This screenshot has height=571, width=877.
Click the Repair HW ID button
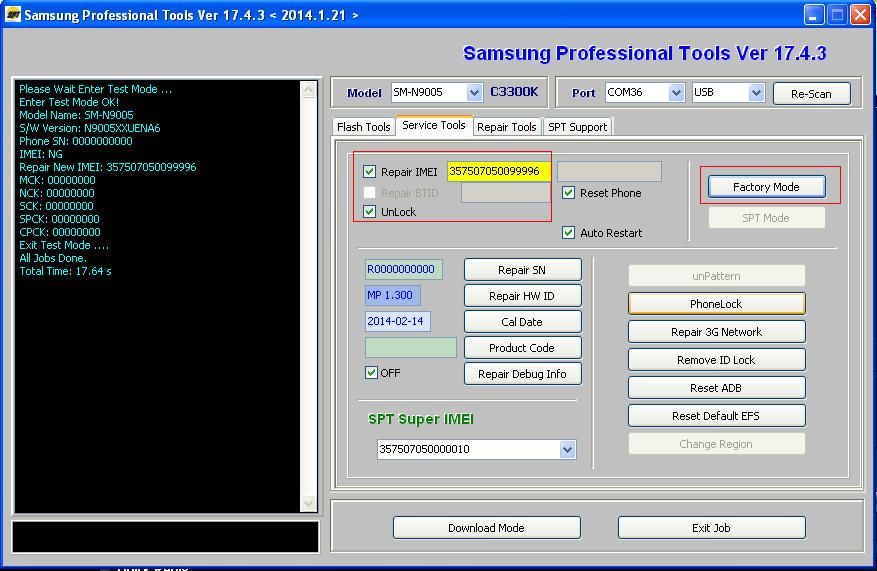(522, 296)
